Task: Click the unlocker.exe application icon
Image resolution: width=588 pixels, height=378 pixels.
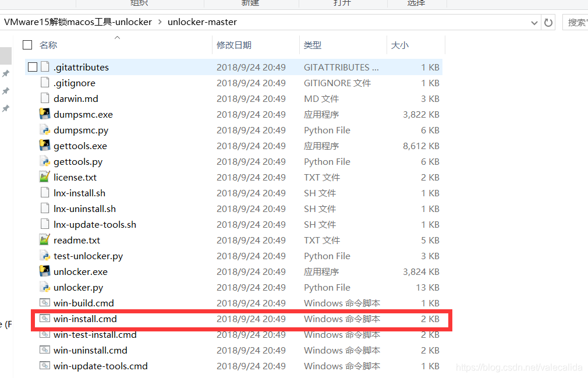Action: pos(45,271)
